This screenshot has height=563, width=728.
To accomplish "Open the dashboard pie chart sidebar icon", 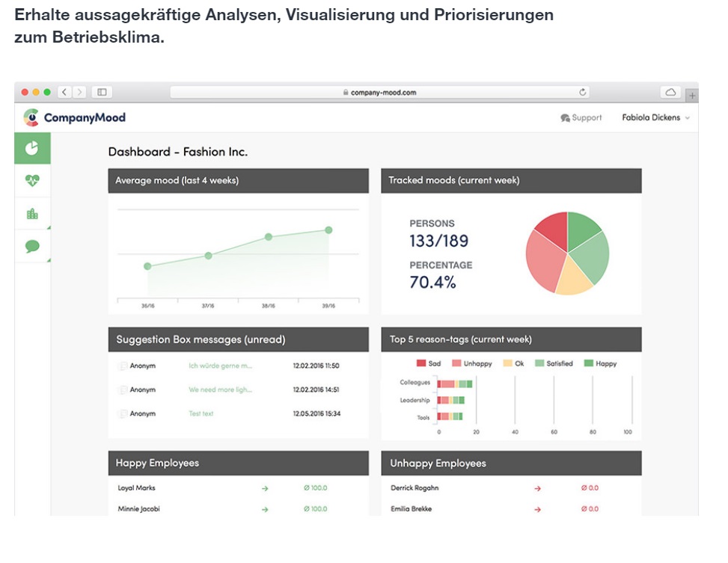I will [x=32, y=148].
